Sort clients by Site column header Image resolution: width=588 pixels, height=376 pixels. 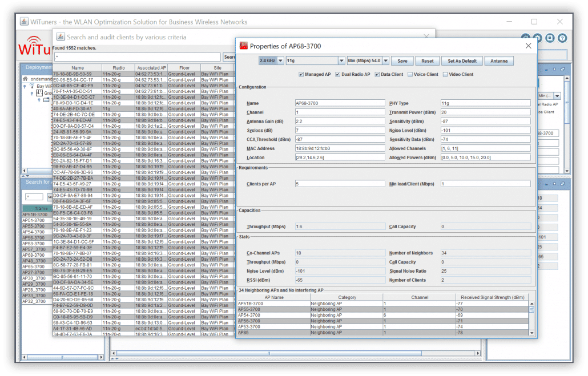tap(218, 68)
